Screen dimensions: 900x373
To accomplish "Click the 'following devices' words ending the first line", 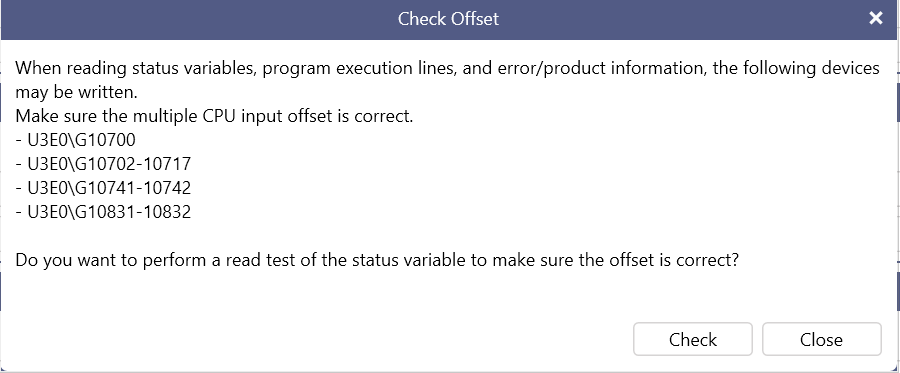I will click(811, 68).
